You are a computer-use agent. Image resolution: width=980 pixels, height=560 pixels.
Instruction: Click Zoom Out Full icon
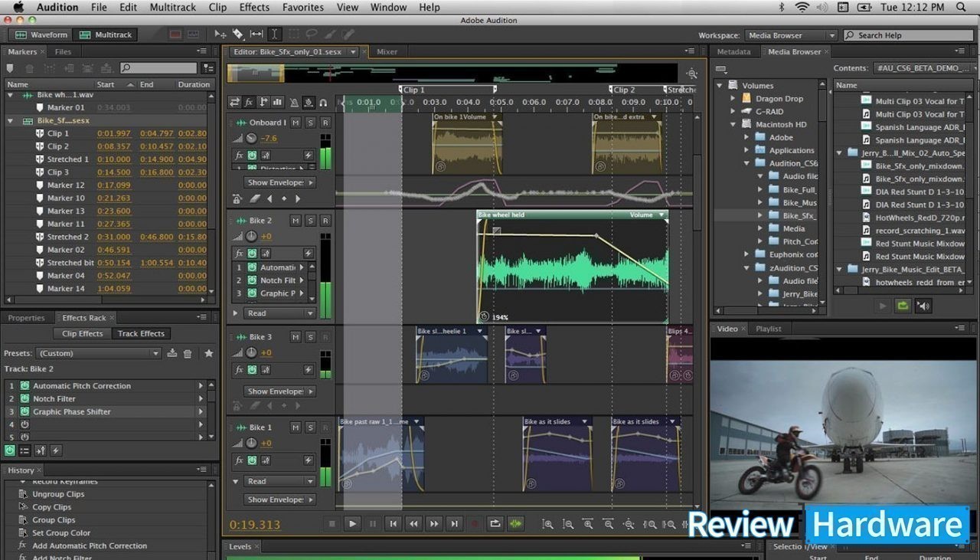tap(629, 524)
